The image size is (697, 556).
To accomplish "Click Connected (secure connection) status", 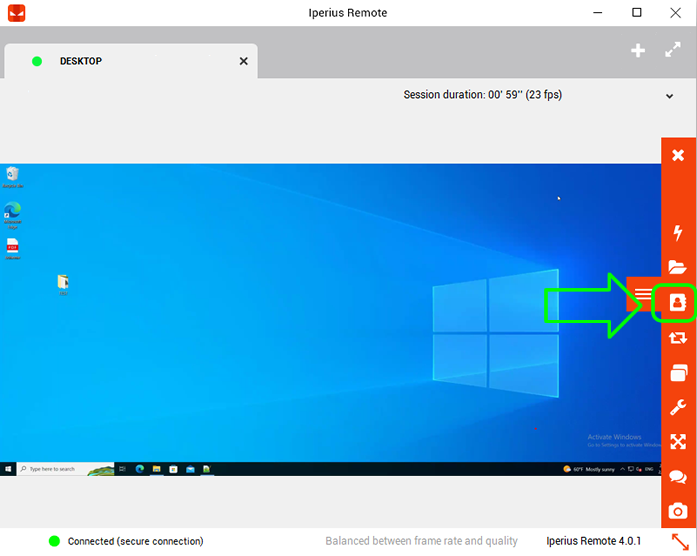I will [x=136, y=541].
